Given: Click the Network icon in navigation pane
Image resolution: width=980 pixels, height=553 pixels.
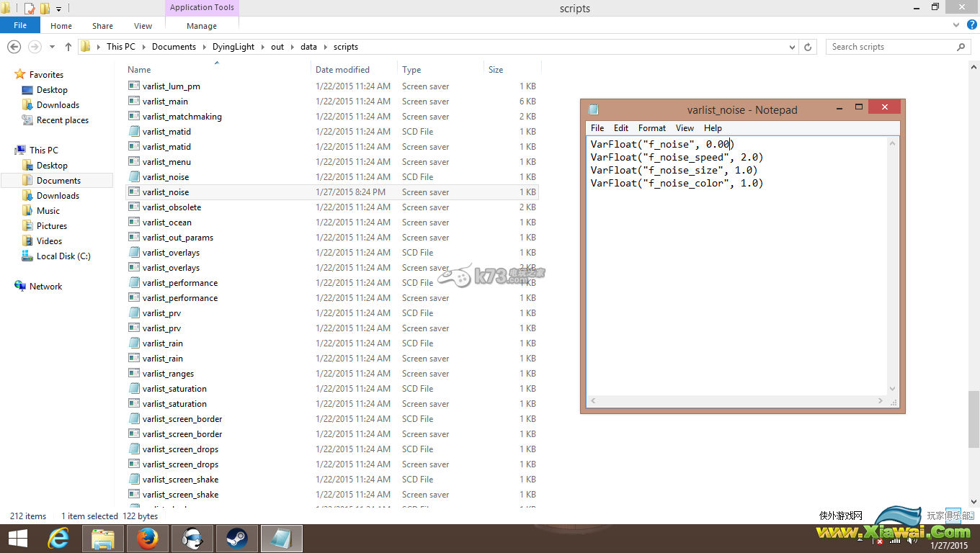Looking at the screenshot, I should tap(20, 286).
